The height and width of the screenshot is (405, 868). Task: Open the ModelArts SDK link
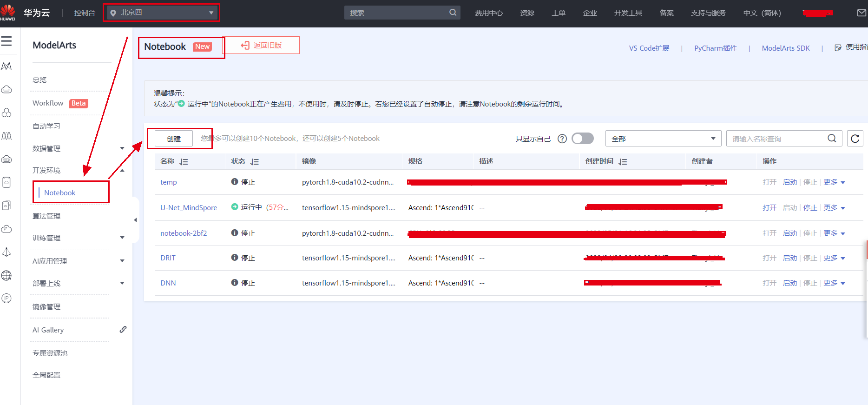point(786,48)
